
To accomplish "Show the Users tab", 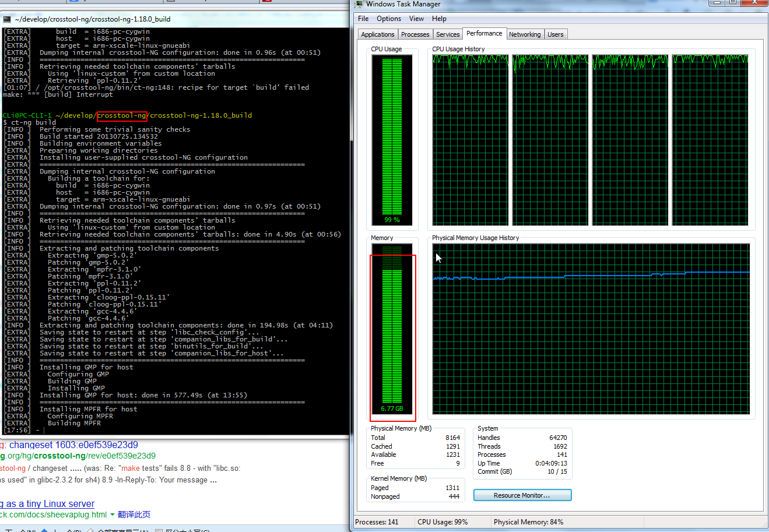I will tap(556, 34).
